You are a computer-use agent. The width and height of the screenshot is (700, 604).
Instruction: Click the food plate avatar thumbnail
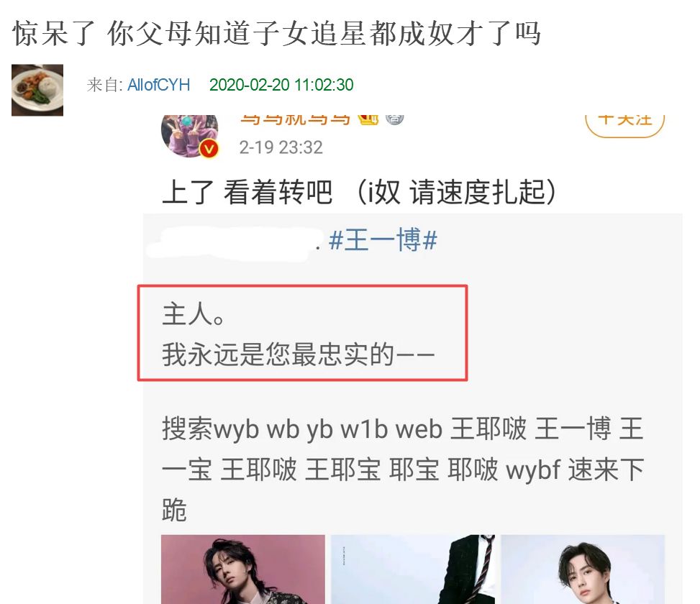pyautogui.click(x=37, y=90)
